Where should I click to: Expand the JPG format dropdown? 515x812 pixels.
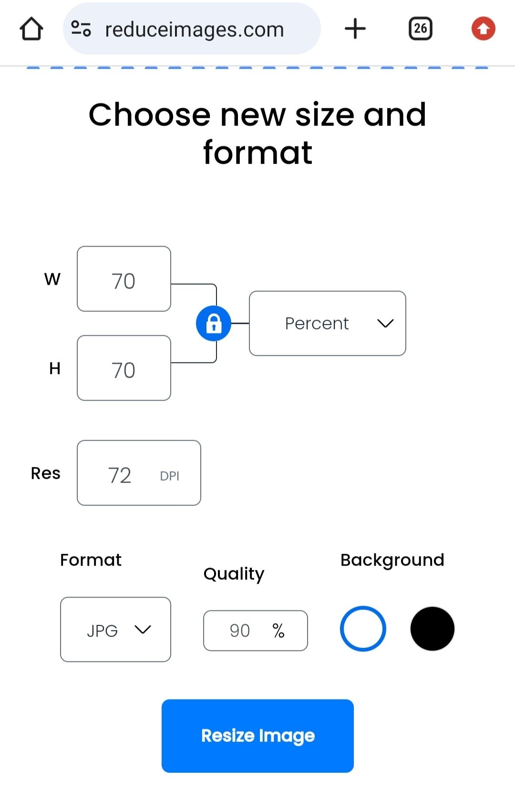pos(115,629)
